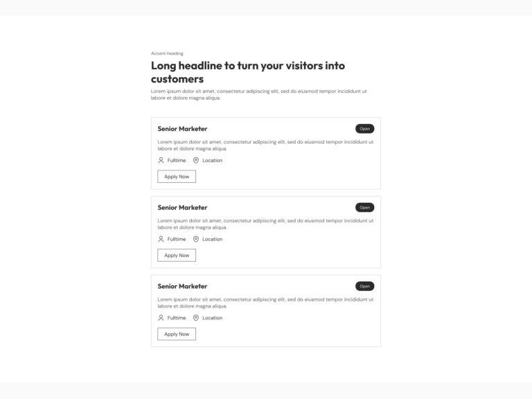Click the location pin icon in the third job card
Image resolution: width=532 pixels, height=399 pixels.
pos(196,318)
